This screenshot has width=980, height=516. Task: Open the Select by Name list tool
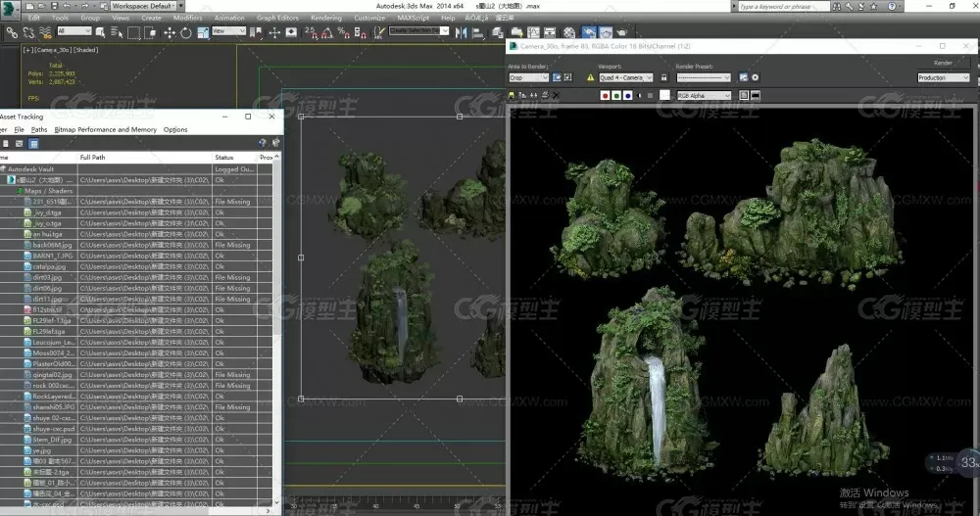pos(117,32)
